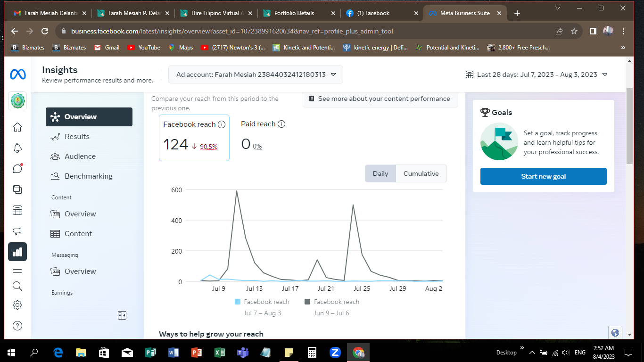Image resolution: width=644 pixels, height=362 pixels.
Task: Reload the page
Action: [45, 31]
